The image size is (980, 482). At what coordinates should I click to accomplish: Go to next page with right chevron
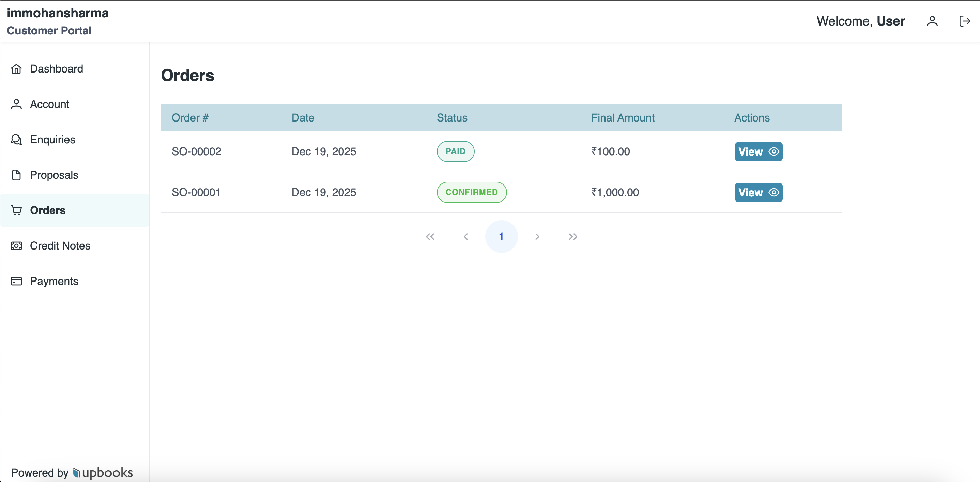537,236
